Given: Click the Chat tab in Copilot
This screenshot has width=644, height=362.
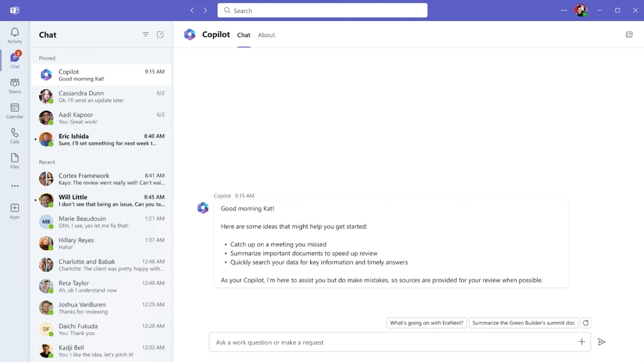Looking at the screenshot, I should click(244, 35).
